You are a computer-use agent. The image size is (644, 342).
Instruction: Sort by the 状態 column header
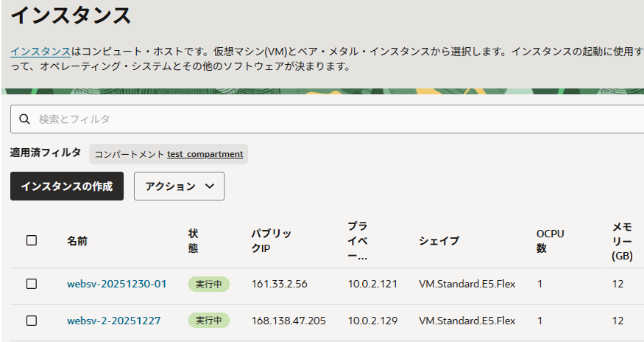193,241
